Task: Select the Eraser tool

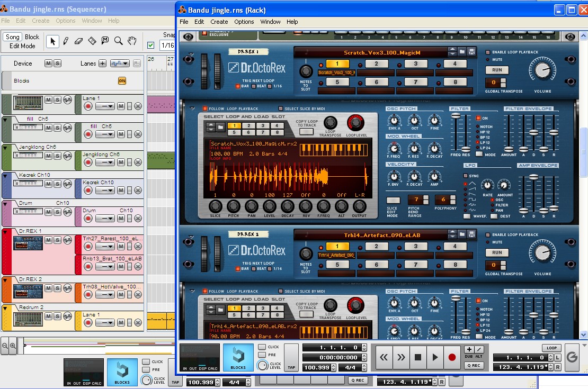Action: (x=78, y=41)
